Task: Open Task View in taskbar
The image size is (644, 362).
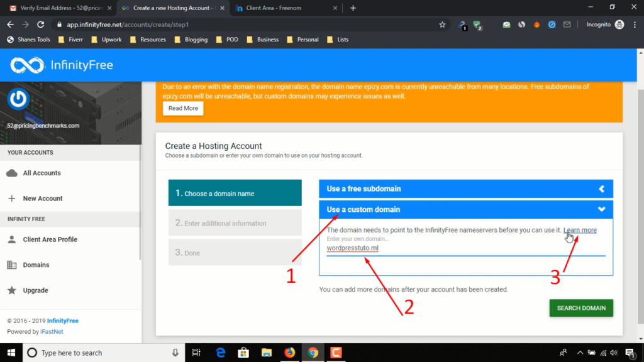Action: click(196, 353)
